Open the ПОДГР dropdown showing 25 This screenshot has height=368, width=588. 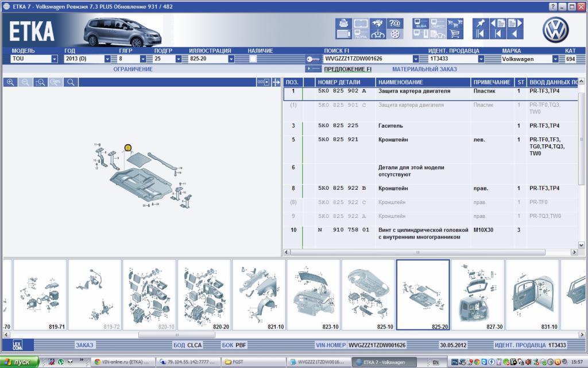(x=179, y=59)
